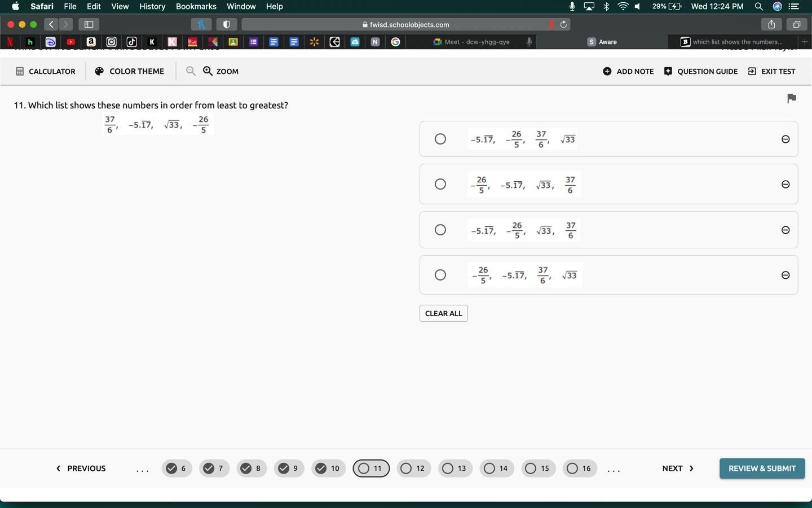Go to question 14
Screen dimensions: 812x508
(497, 468)
